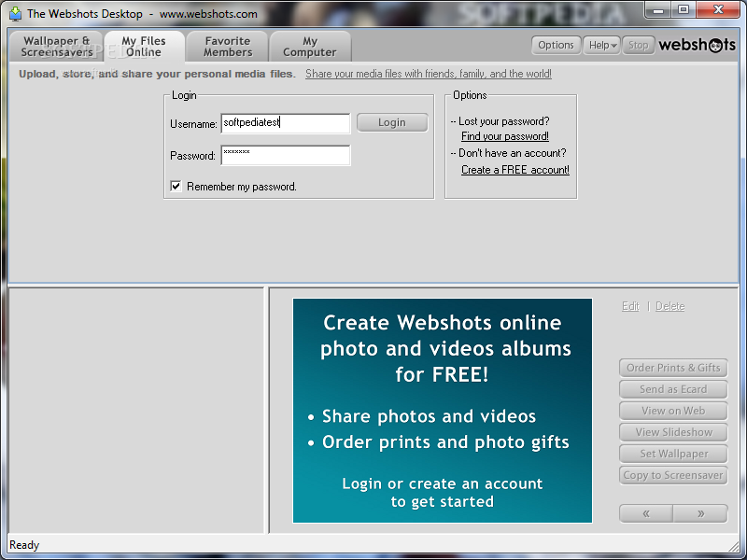Click the View on Web button
The height and width of the screenshot is (560, 747).
[673, 411]
